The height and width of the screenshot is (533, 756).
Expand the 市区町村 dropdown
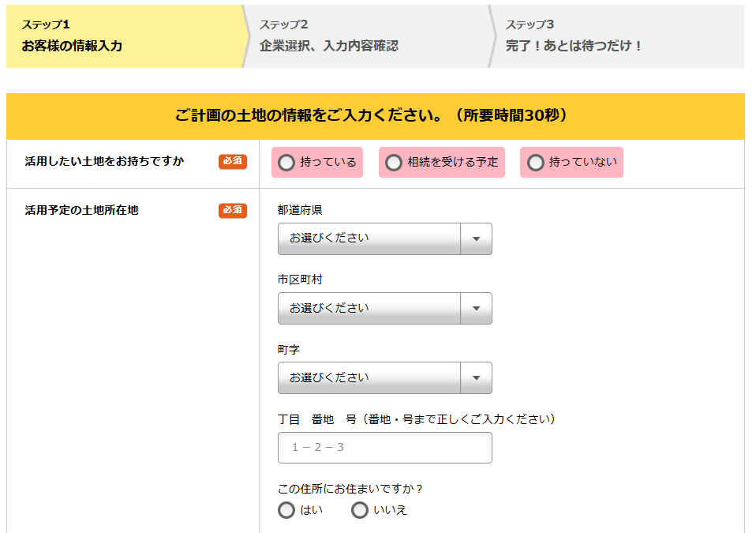[x=384, y=308]
